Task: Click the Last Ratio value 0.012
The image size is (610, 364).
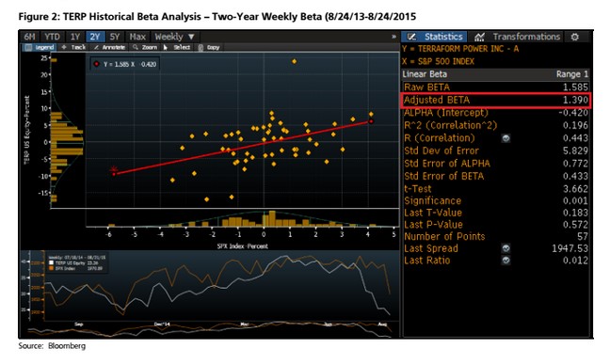Action: [x=576, y=261]
